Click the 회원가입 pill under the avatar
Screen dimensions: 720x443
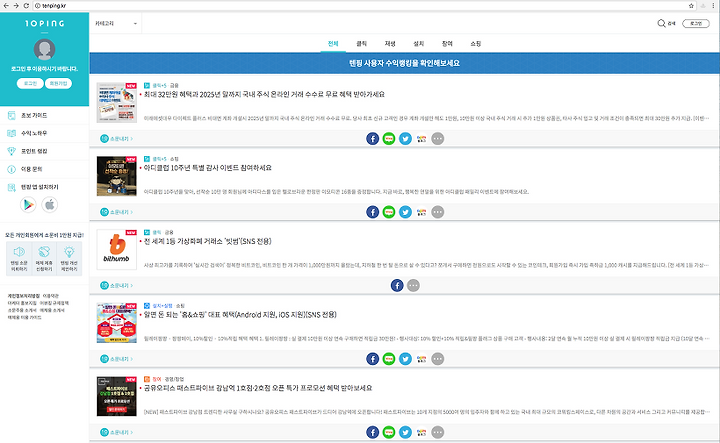58,84
